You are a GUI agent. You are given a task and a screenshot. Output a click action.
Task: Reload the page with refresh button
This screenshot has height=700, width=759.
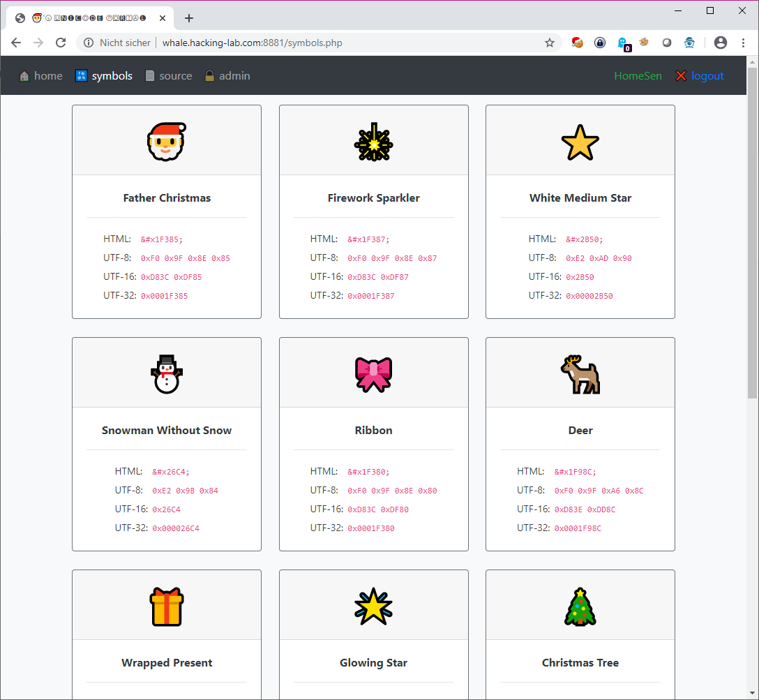tap(61, 43)
